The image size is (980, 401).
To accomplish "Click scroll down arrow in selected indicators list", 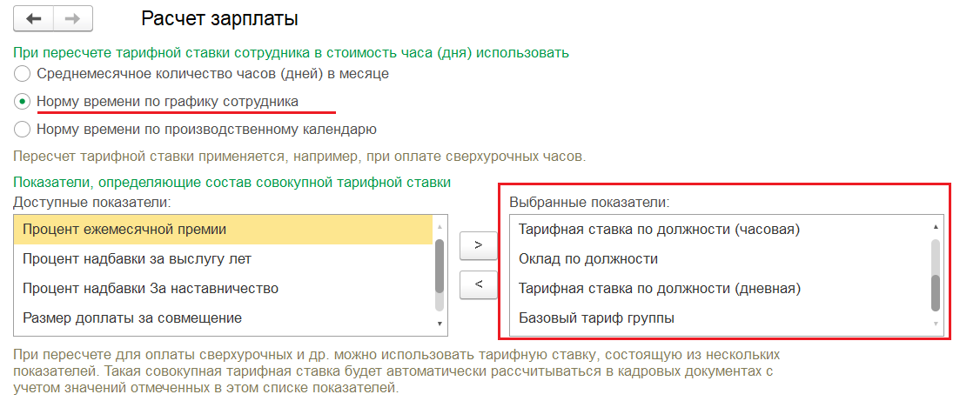I will (936, 324).
